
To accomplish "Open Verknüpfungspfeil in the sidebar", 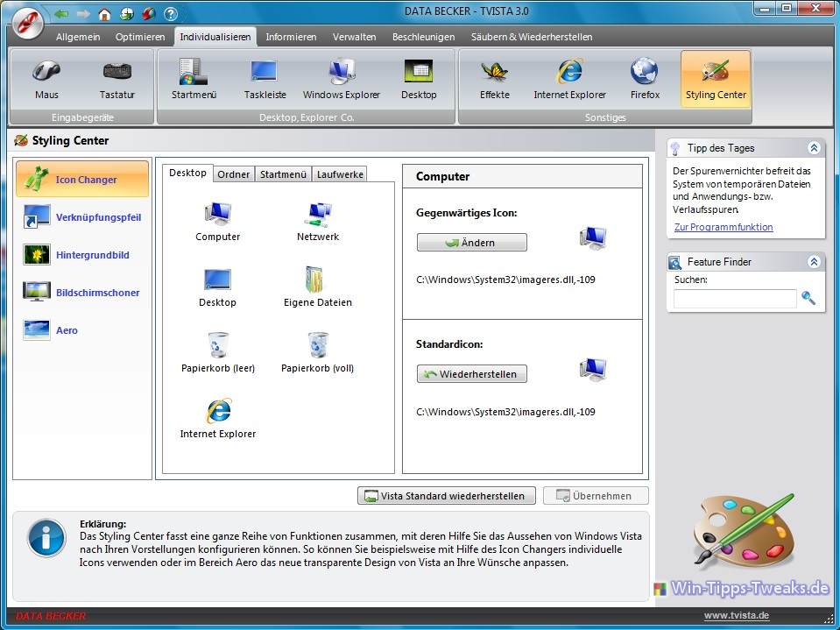I will (82, 217).
